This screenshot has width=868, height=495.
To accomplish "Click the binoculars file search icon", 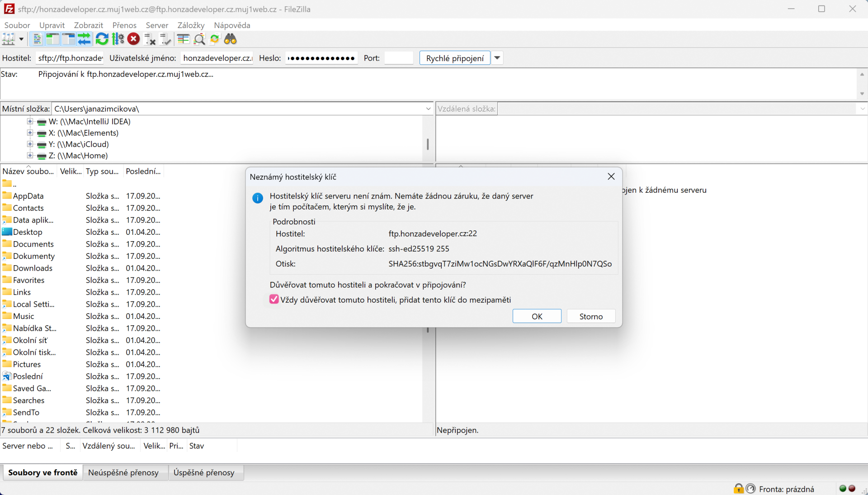I will [x=231, y=39].
